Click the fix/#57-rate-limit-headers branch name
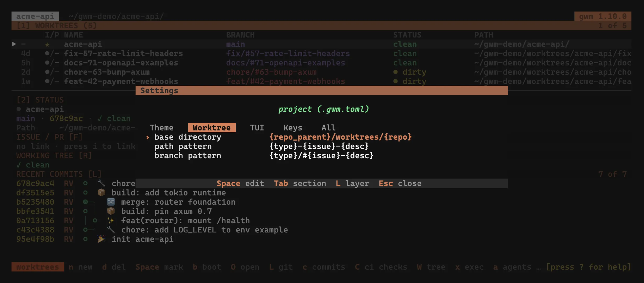644x283 pixels. [x=288, y=53]
